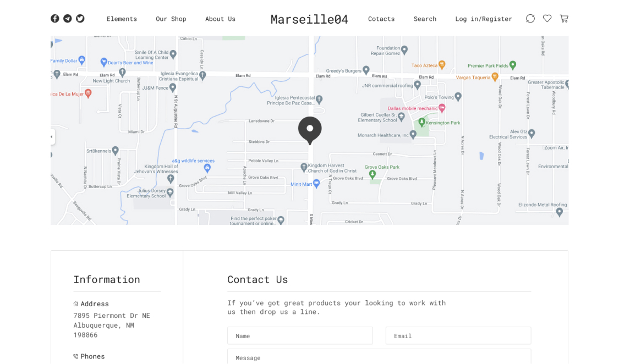Open the Cotacts page link
Screen dimensions: 619x364
coord(381,19)
